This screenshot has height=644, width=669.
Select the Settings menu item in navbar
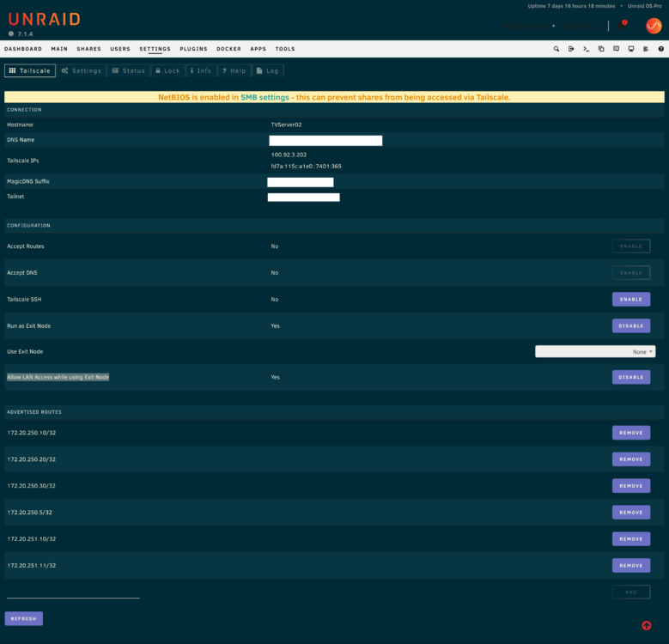click(155, 49)
